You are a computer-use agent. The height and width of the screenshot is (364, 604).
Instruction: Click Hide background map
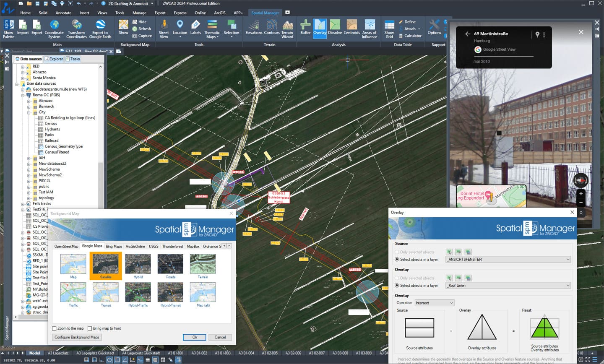coord(139,22)
